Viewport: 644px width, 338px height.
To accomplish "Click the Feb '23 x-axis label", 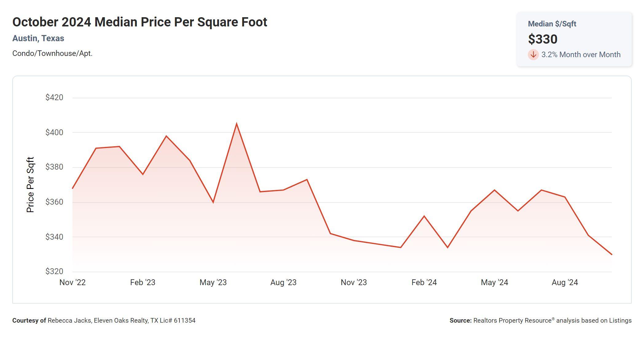I will pos(143,282).
